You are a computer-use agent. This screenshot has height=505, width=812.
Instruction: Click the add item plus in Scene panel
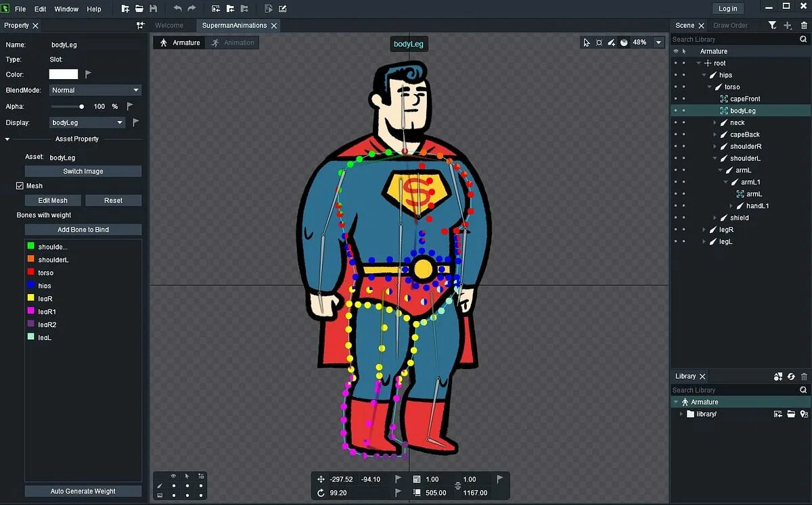(788, 25)
